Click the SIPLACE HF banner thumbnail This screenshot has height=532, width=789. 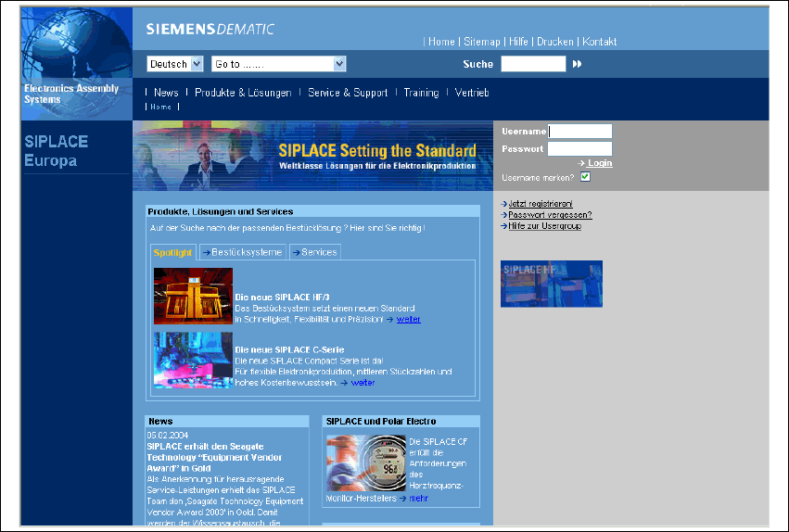point(552,284)
